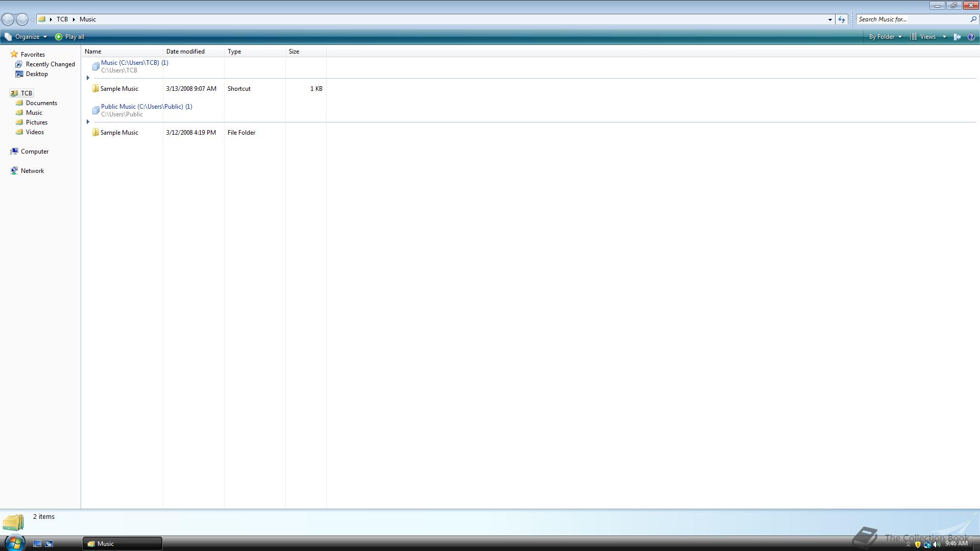Open Recently Changed in Favorites

tap(45, 64)
